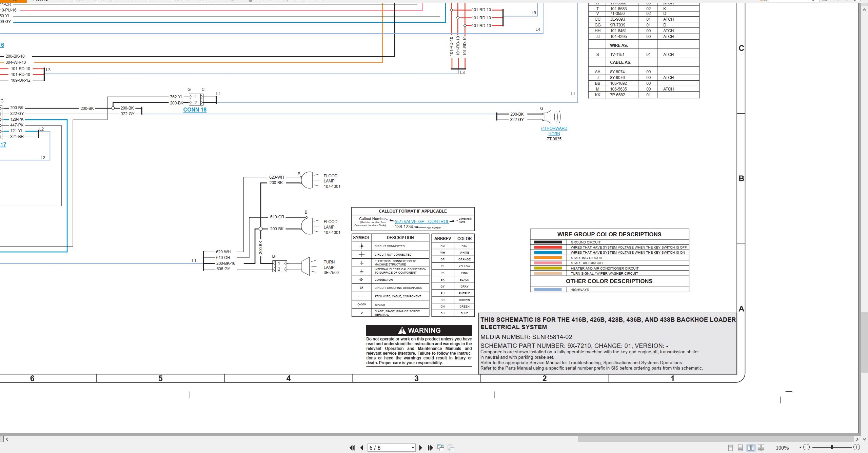Click the CIRCUIT CONNECTED description row
This screenshot has width=868, height=453.
(x=390, y=246)
